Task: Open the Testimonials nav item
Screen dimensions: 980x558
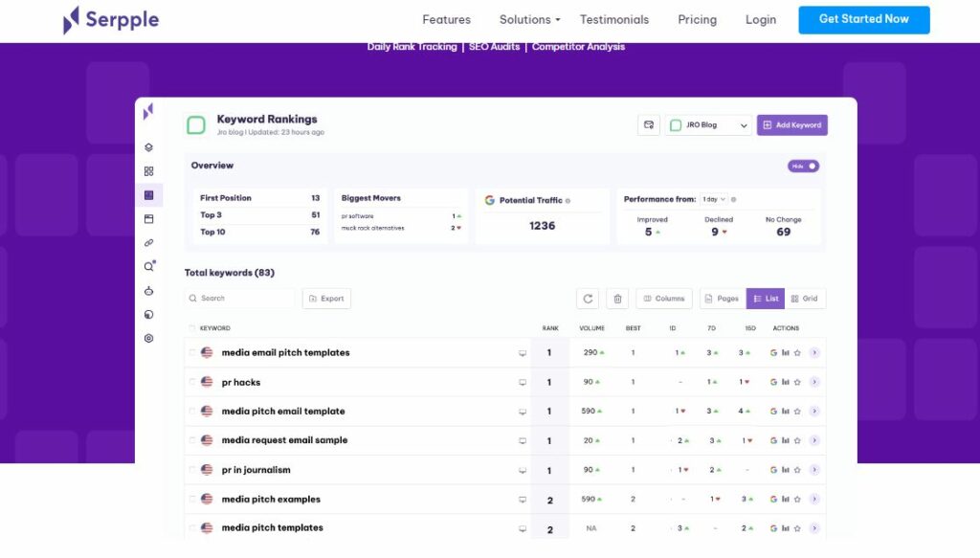Action: (x=614, y=20)
